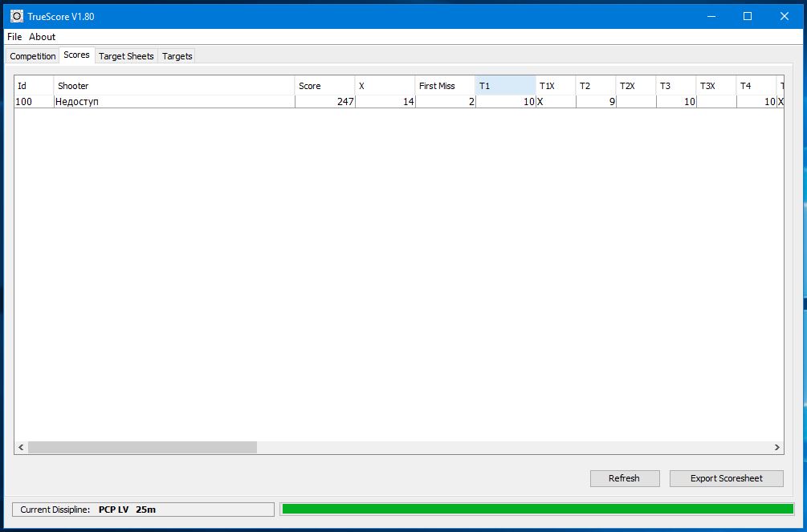The height and width of the screenshot is (532, 807).
Task: Click the First Miss column header
Action: (445, 86)
